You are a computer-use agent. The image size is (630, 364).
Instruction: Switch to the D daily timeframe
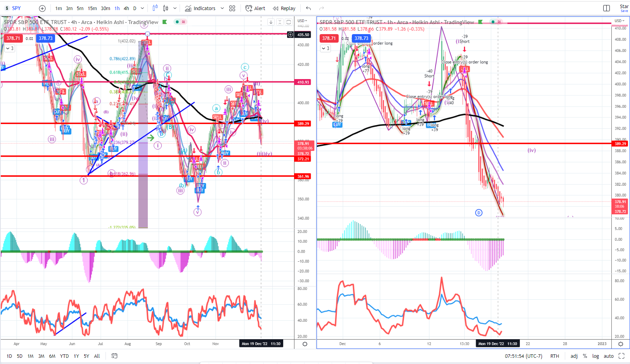point(135,8)
